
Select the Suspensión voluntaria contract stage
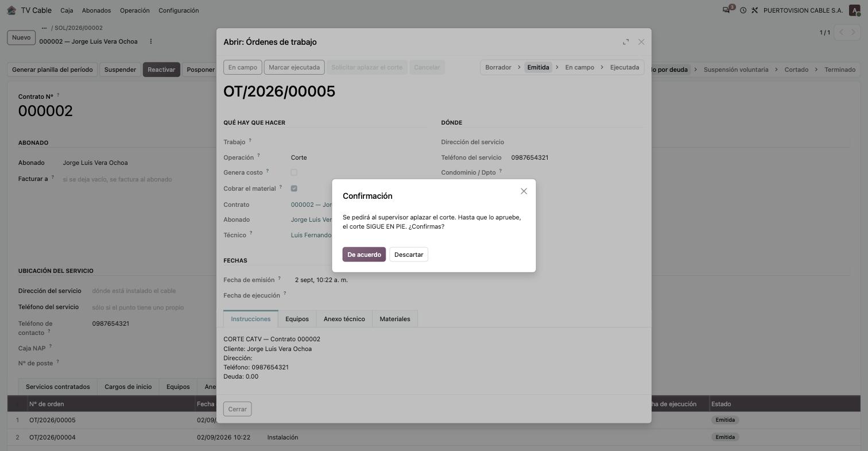[x=736, y=70]
